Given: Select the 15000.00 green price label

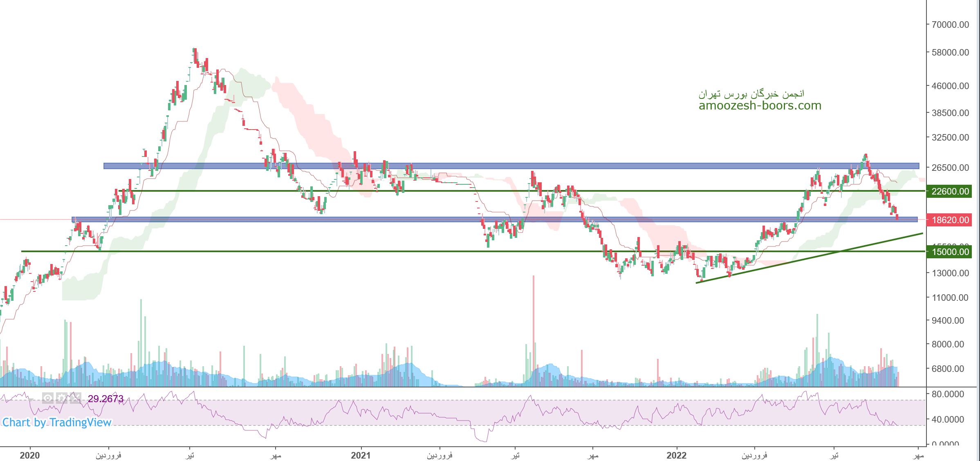Looking at the screenshot, I should click(x=949, y=252).
